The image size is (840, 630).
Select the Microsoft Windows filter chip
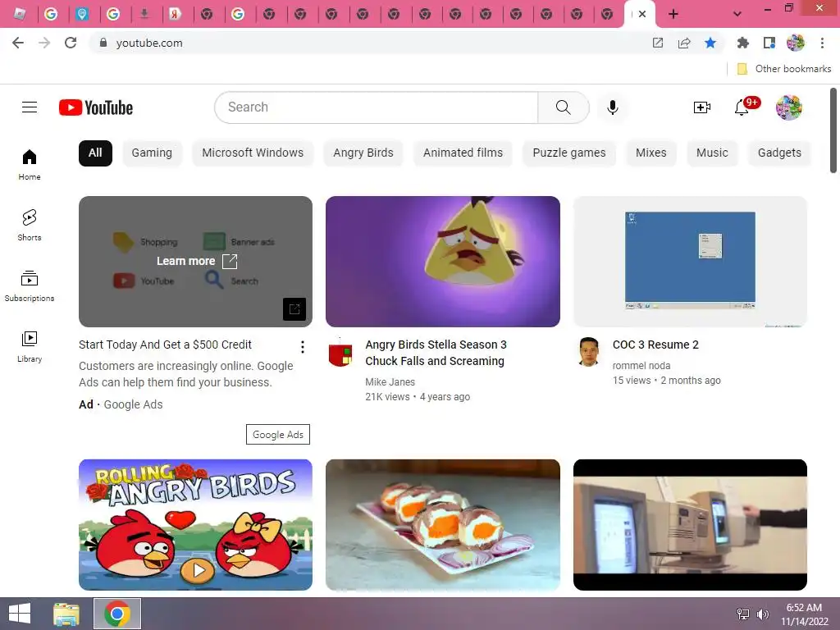(x=253, y=153)
